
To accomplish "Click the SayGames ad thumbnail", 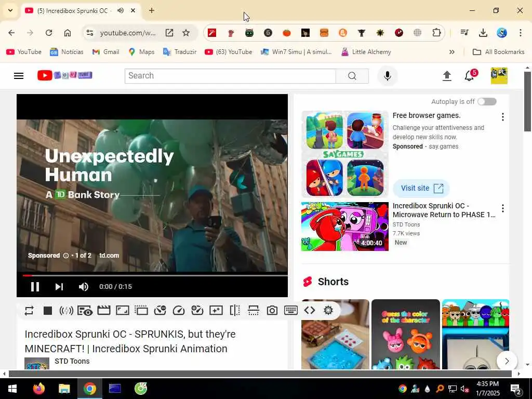I will (x=345, y=154).
